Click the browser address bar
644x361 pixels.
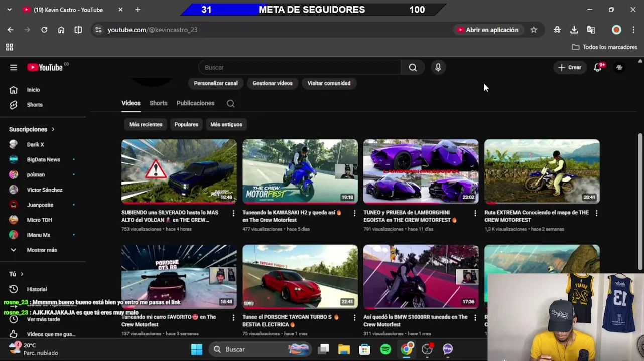[x=271, y=30]
